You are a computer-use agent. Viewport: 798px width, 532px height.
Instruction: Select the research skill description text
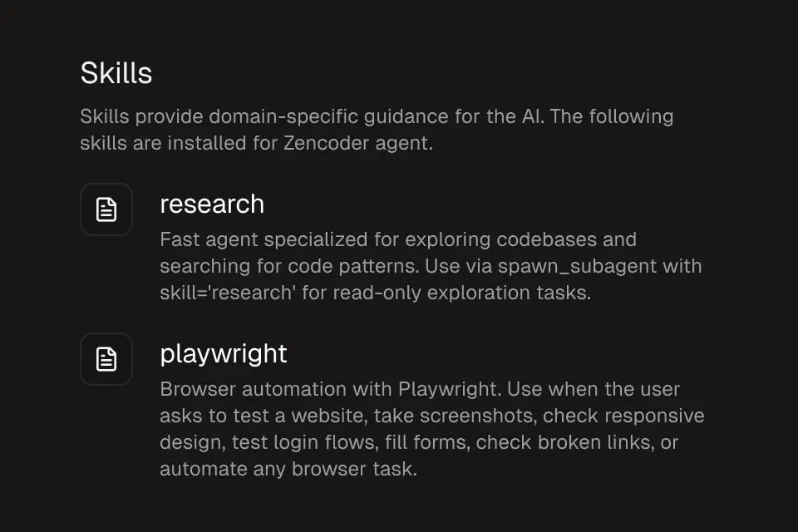pyautogui.click(x=431, y=267)
